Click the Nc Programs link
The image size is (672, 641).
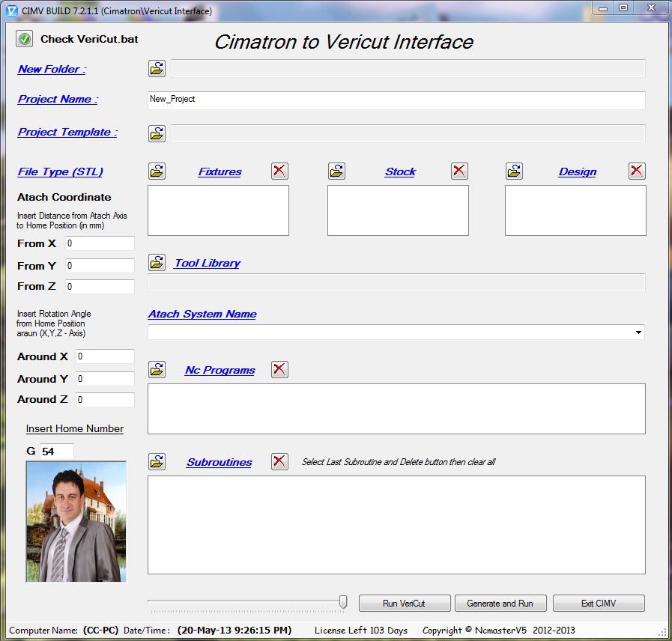tap(220, 370)
